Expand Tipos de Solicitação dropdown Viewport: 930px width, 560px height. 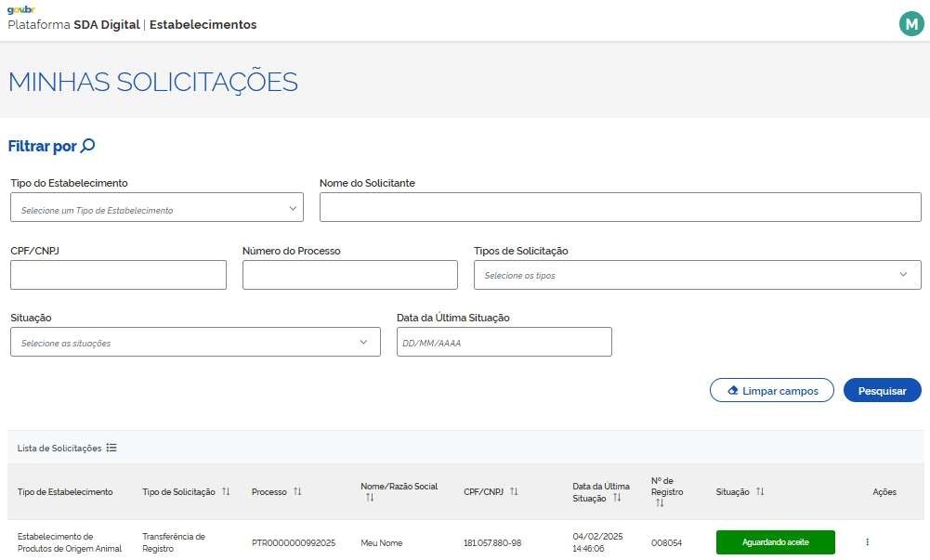pos(697,275)
